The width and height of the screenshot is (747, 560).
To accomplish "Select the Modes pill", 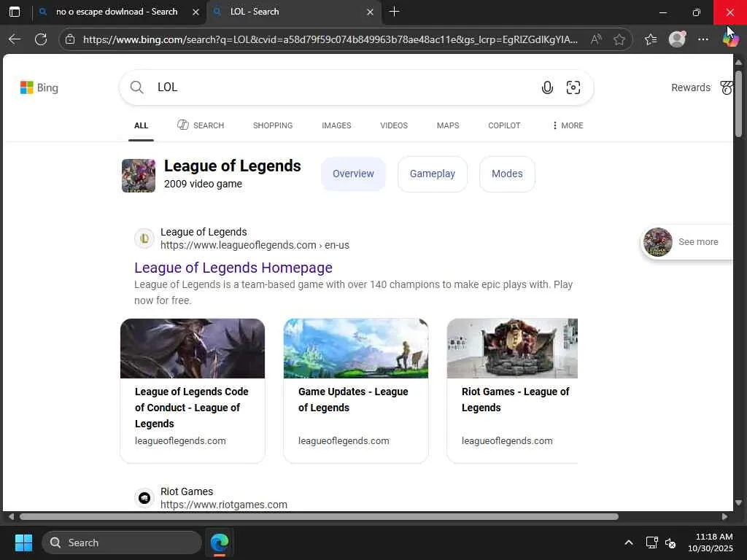I will (507, 174).
